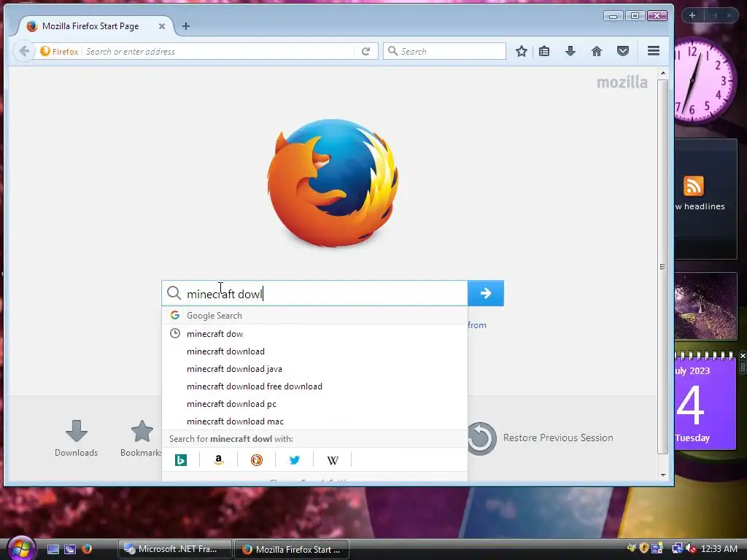The height and width of the screenshot is (560, 747).
Task: Open the Firefox hamburger menu
Action: pos(654,50)
